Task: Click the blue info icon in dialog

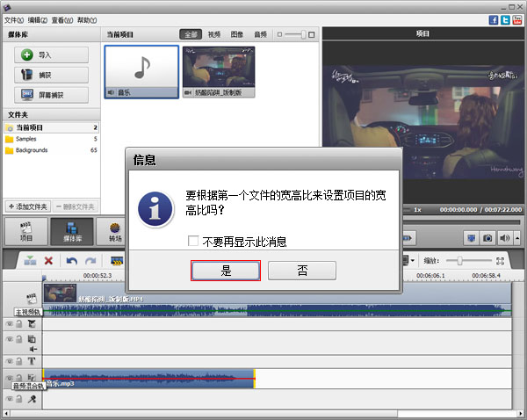Action: point(155,209)
